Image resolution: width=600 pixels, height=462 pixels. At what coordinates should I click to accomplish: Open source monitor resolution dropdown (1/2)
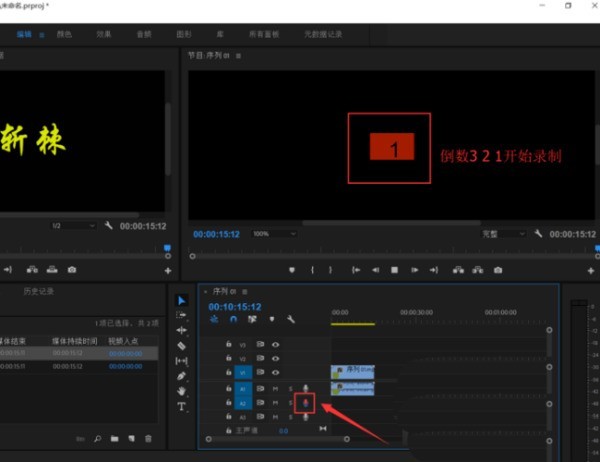click(x=75, y=226)
